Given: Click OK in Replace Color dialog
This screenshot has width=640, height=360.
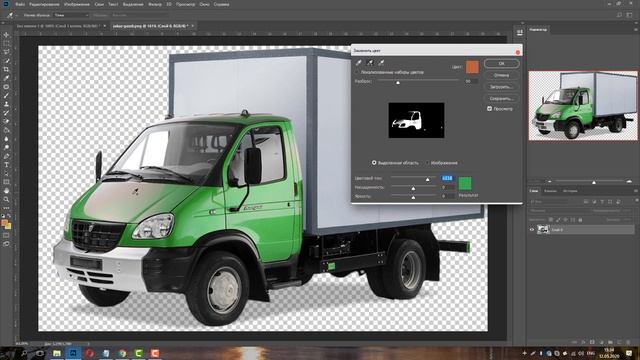Looking at the screenshot, I should tap(502, 64).
